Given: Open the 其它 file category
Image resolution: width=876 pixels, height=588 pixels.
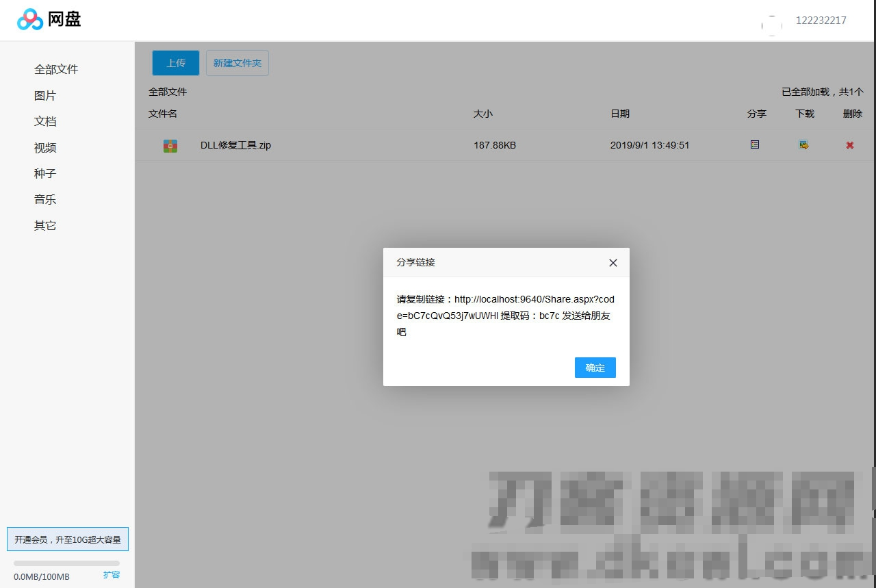Looking at the screenshot, I should 44,225.
